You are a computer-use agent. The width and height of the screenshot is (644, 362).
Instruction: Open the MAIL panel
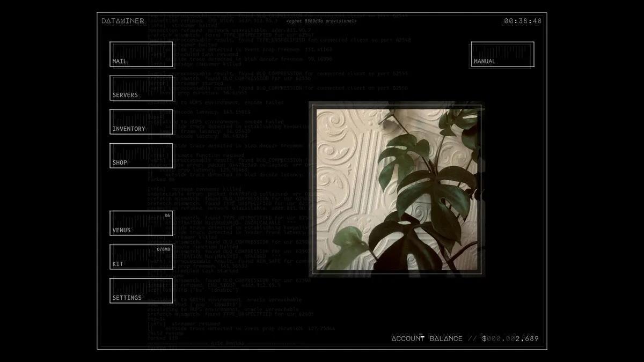point(141,54)
